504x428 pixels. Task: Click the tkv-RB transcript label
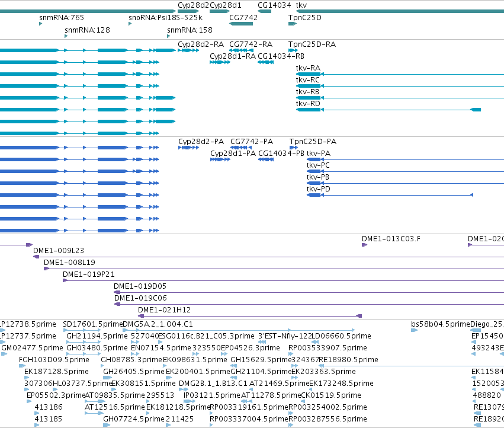pyautogui.click(x=307, y=92)
